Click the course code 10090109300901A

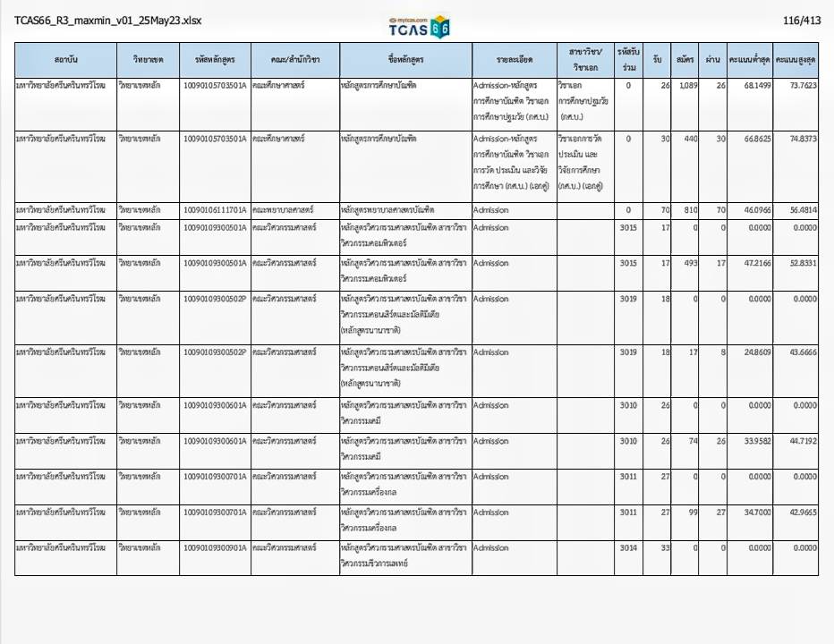[215, 548]
